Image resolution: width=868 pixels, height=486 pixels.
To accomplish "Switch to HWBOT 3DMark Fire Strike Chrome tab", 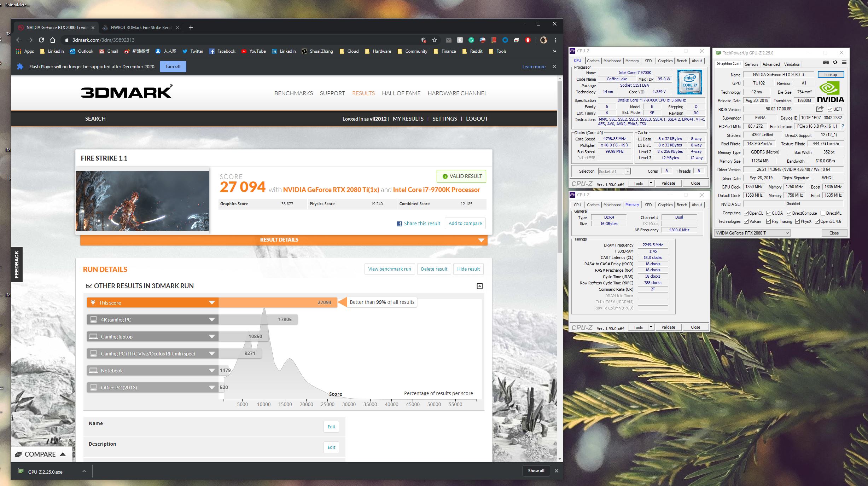I will [141, 28].
